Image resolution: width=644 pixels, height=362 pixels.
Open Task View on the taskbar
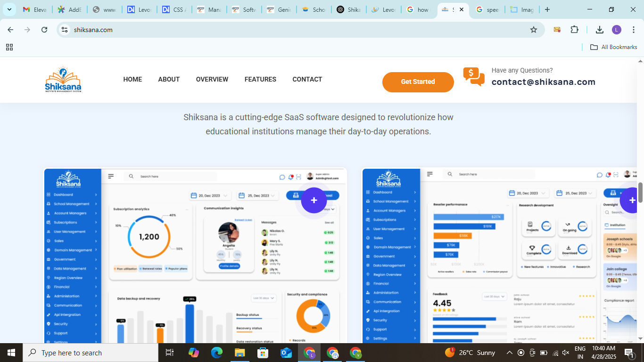point(170,353)
